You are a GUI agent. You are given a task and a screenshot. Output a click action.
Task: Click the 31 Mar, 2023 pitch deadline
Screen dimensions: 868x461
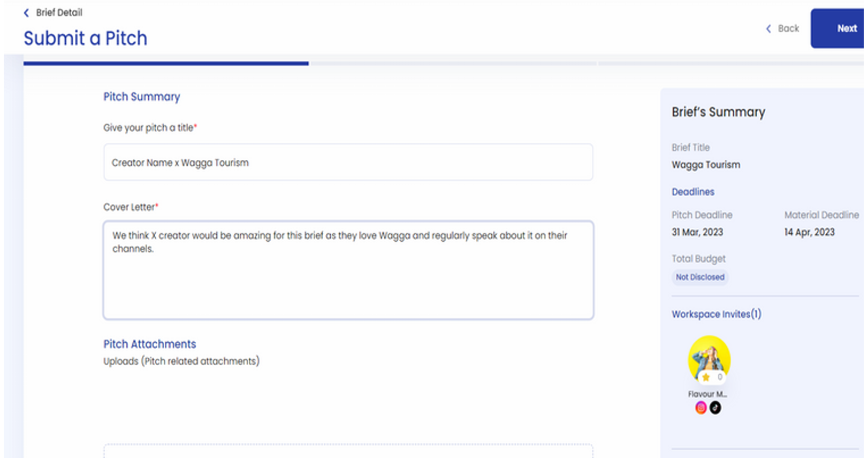[697, 232]
